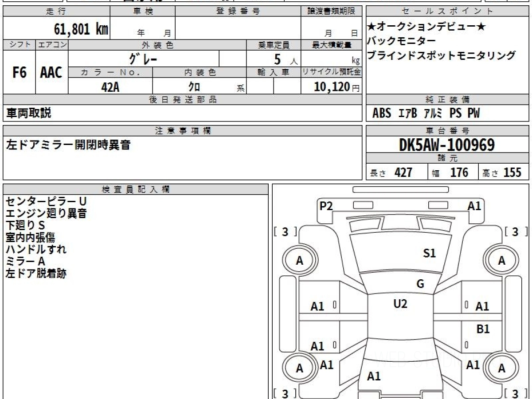Image resolution: width=532 pixels, height=399 pixels.
Task: Click the recycle deposit 10,120円
Action: coord(337,87)
